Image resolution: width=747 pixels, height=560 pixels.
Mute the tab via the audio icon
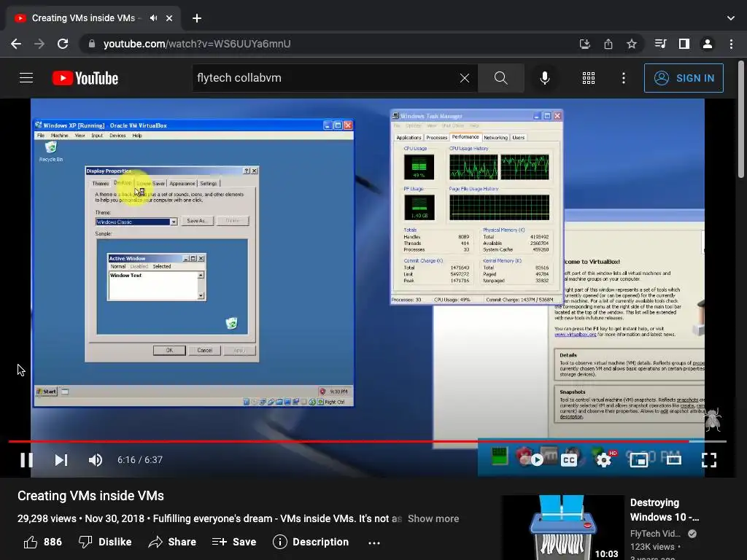[x=153, y=18]
